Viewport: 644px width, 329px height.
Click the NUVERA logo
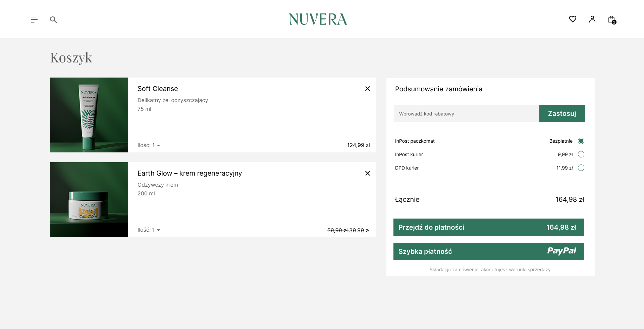coord(318,19)
